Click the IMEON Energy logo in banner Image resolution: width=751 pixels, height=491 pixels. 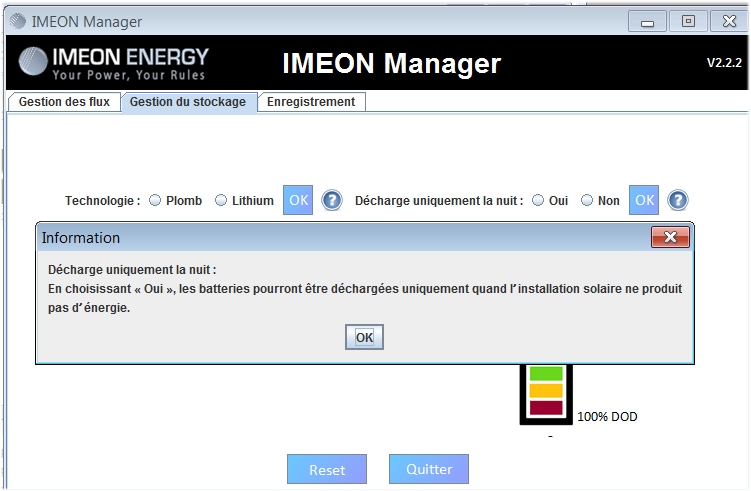click(114, 63)
